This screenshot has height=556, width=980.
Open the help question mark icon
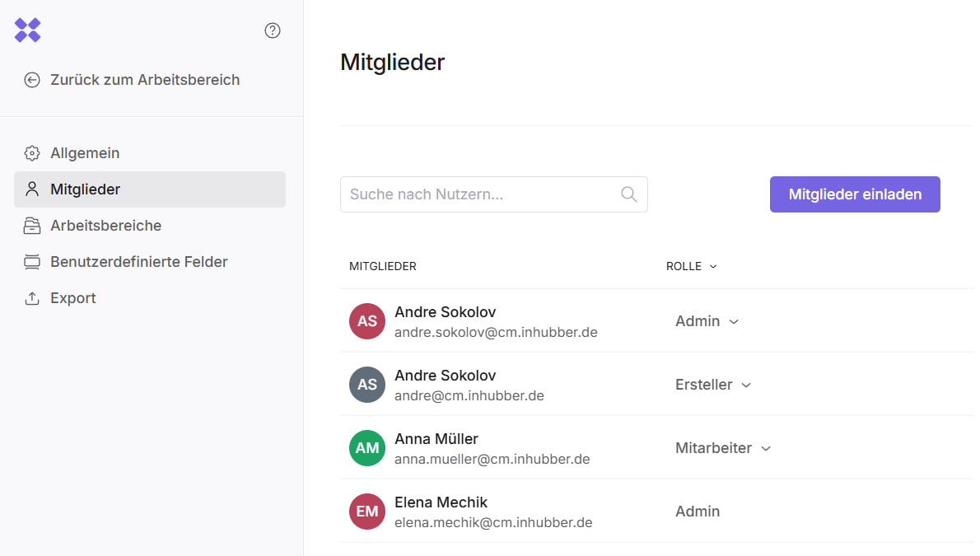tap(273, 30)
